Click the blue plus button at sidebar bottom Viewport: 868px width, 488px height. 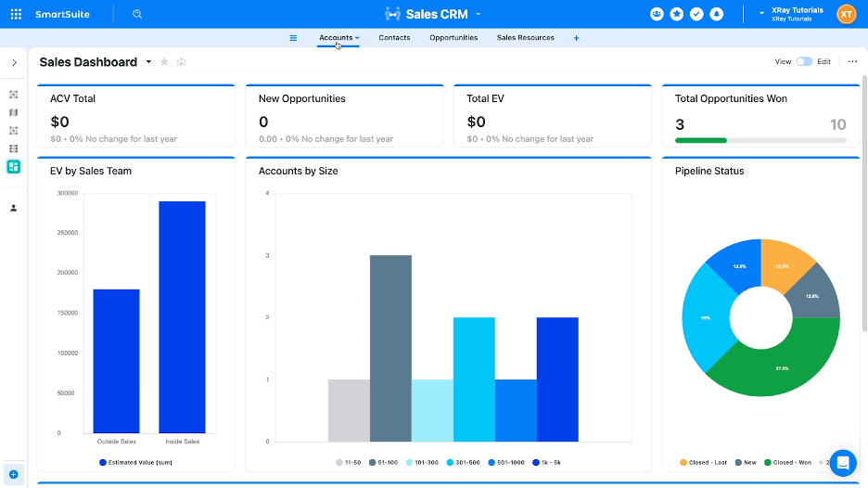[14, 475]
